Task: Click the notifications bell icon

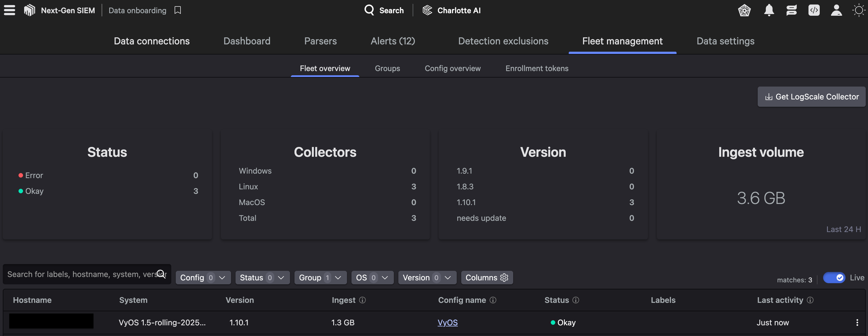Action: 769,10
